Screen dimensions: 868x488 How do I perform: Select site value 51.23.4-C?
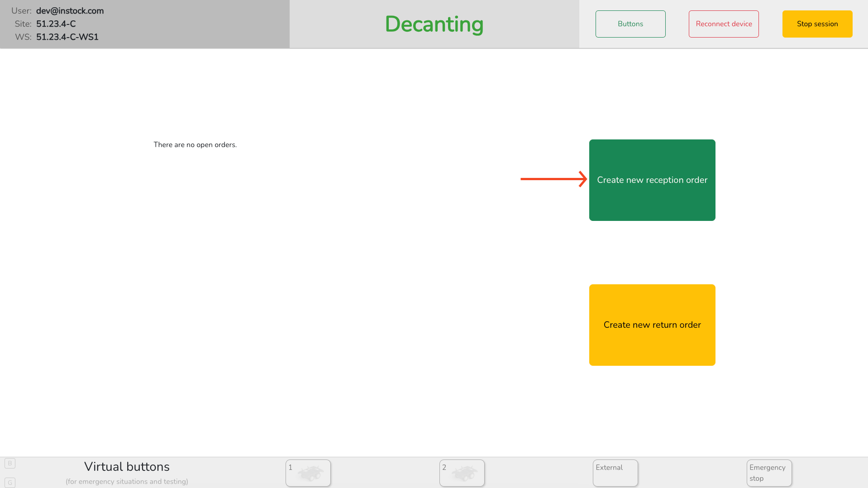[56, 24]
